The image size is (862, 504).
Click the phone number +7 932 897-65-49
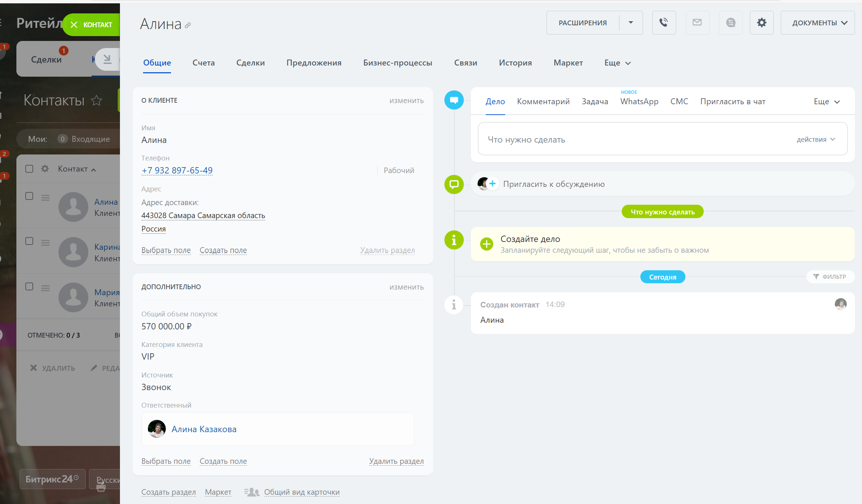pos(177,170)
